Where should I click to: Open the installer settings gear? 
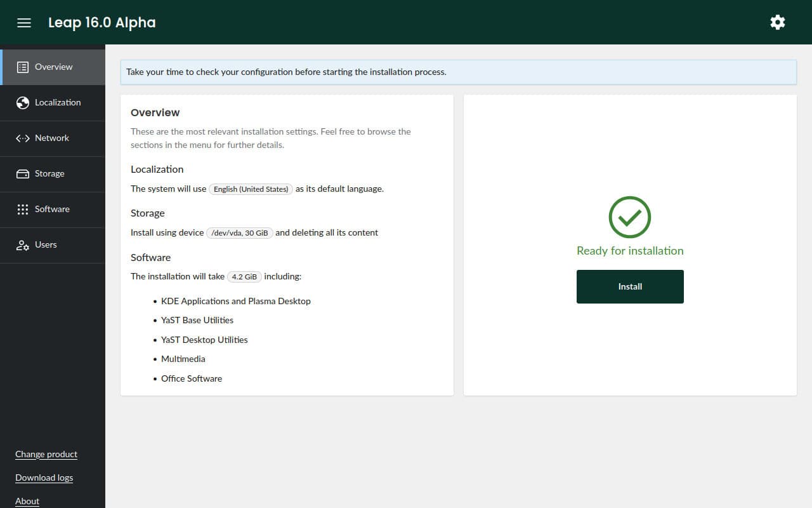778,22
